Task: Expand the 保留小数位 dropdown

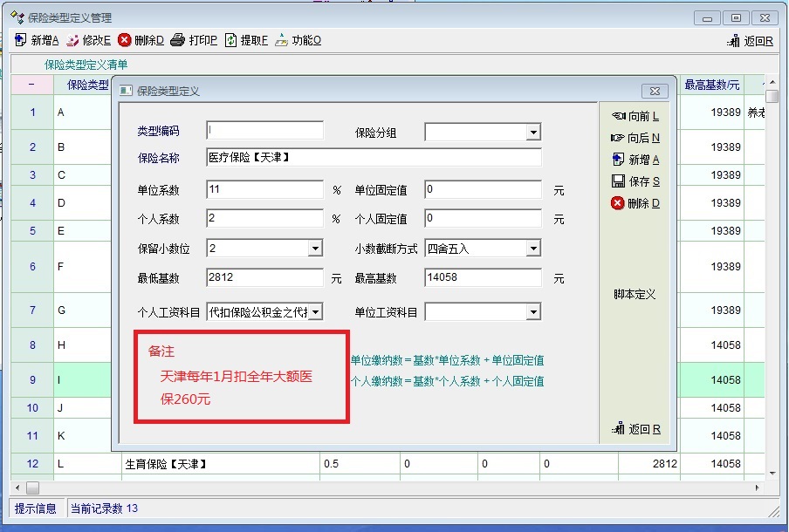Action: click(x=315, y=249)
